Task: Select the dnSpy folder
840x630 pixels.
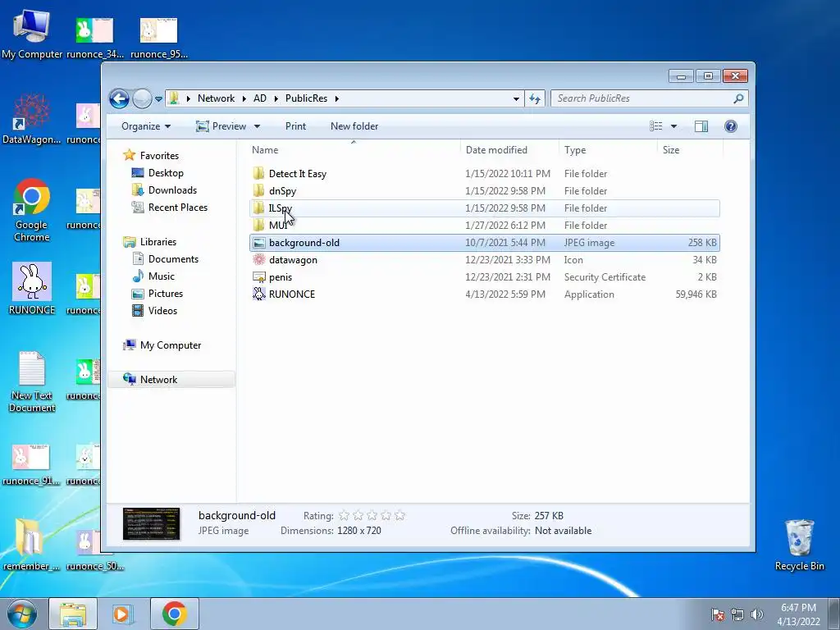Action: pyautogui.click(x=484, y=190)
